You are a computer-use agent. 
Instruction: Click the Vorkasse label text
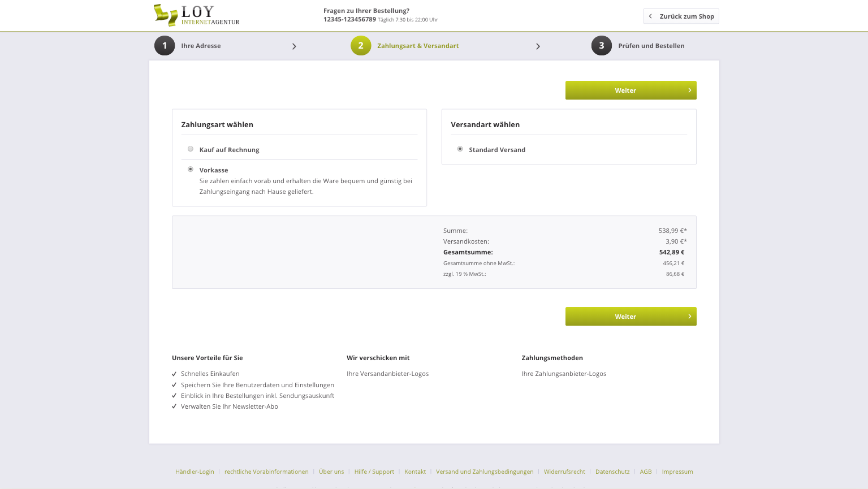point(214,170)
